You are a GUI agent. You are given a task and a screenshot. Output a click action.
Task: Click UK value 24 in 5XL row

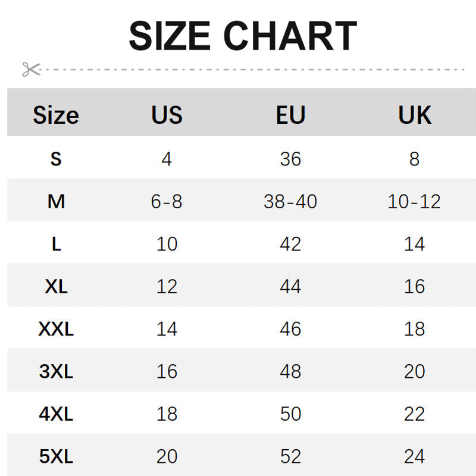[415, 456]
